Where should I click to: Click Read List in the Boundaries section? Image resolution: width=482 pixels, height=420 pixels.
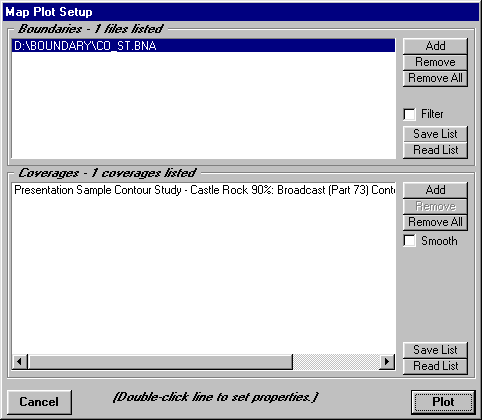435,150
